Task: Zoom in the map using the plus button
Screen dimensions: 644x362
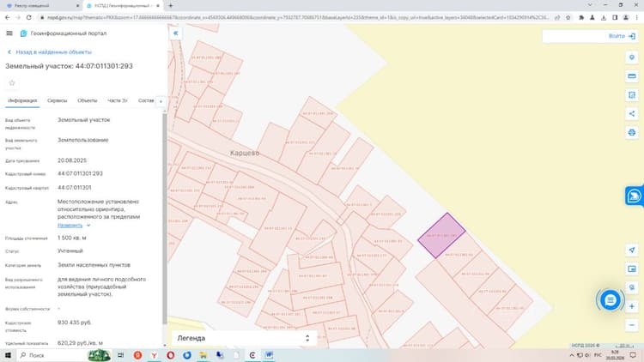Action: [632, 306]
